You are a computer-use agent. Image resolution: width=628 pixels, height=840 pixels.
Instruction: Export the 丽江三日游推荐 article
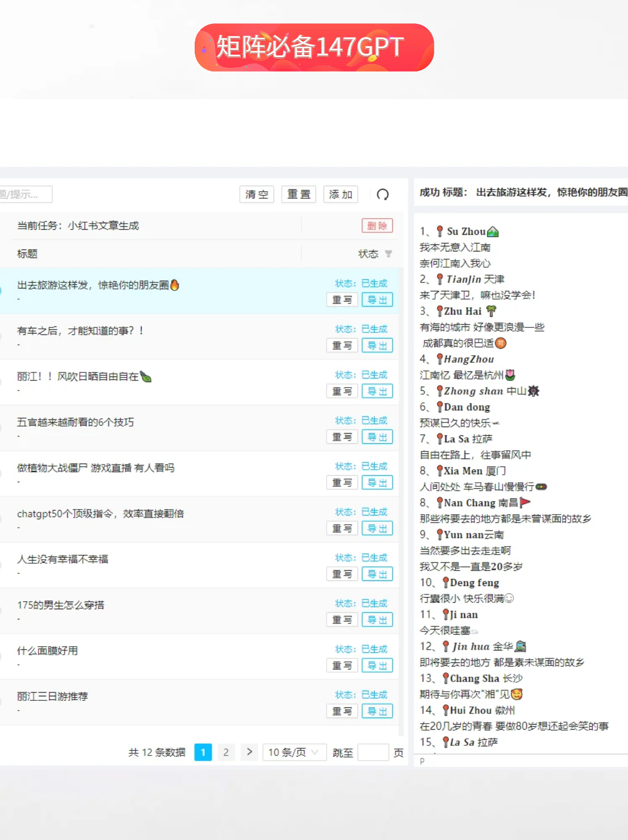coord(377,711)
